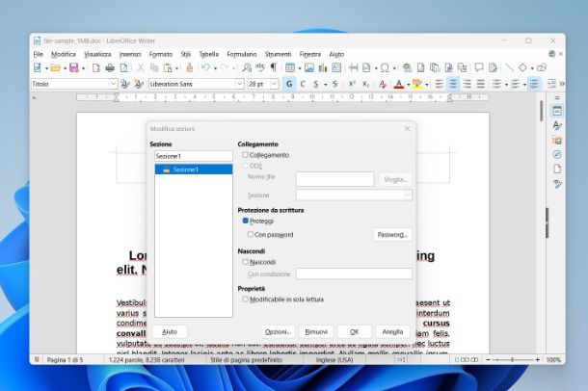Enable the Con password checkbox
588x391 pixels.
point(250,234)
